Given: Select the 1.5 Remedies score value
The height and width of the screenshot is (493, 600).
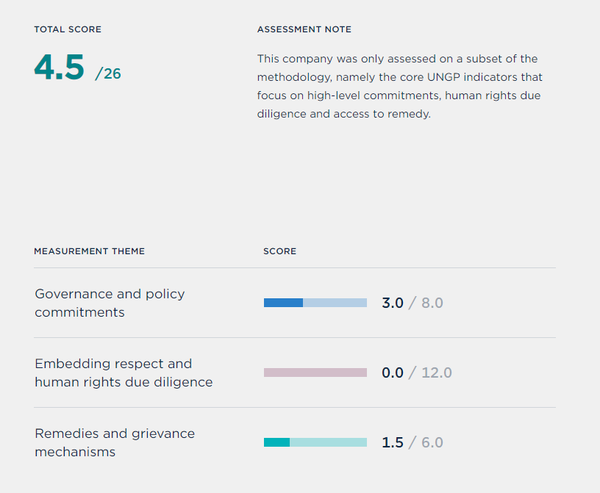Looking at the screenshot, I should click(x=392, y=443).
